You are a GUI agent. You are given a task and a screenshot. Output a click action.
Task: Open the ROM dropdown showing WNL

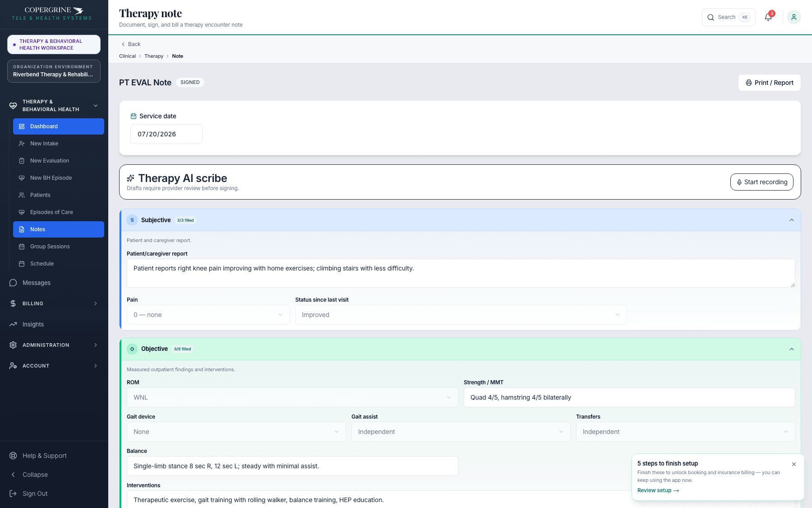pos(292,397)
